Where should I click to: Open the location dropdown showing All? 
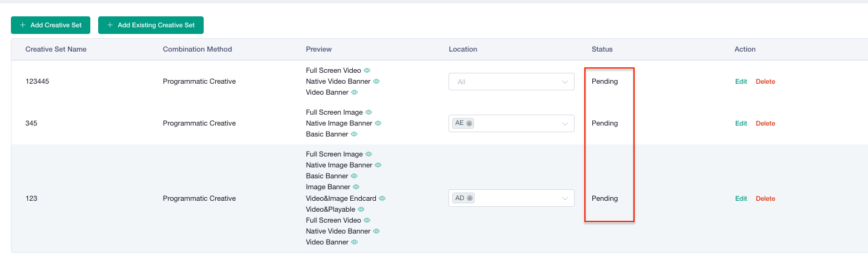click(x=511, y=81)
